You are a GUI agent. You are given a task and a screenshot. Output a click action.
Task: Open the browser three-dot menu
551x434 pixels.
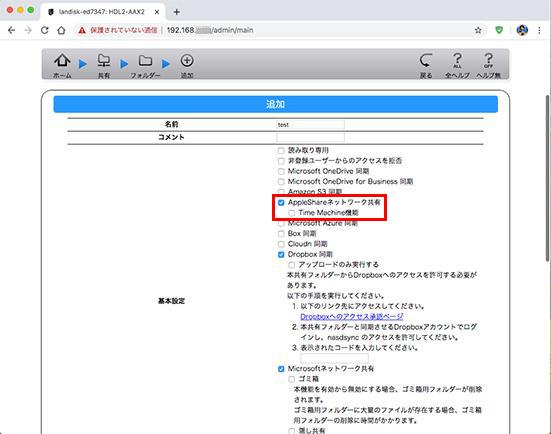[x=539, y=30]
